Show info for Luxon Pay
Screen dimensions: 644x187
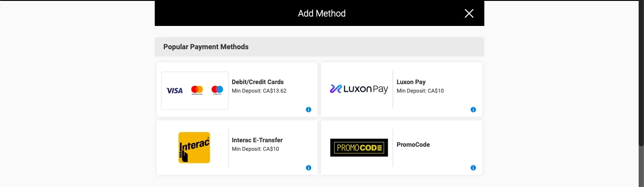(x=473, y=110)
